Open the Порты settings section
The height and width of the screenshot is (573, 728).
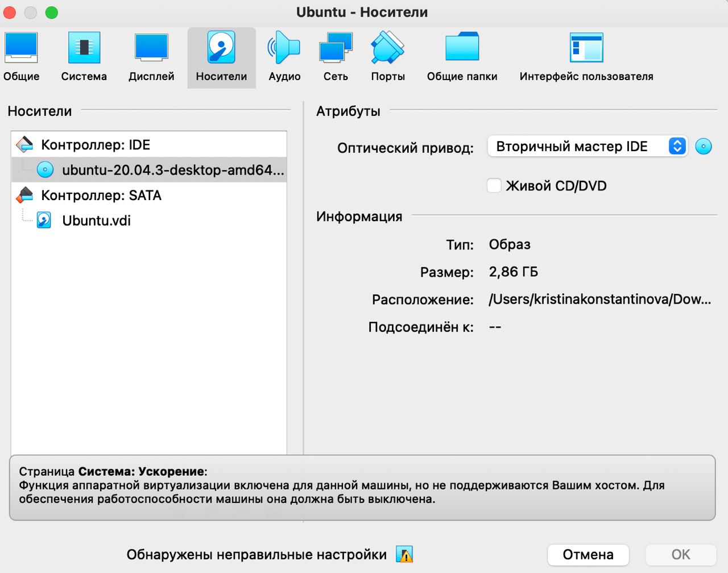coord(388,57)
